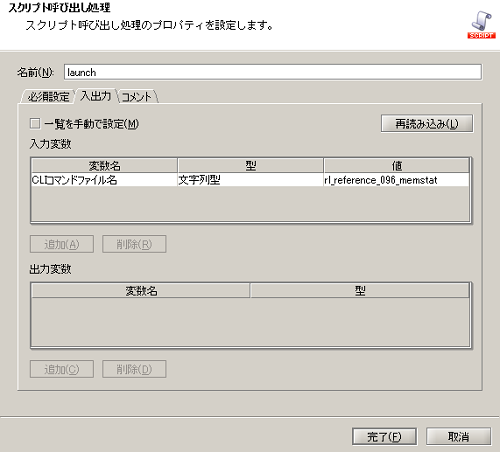
Task: Click the 再読み込み reload button
Action: pyautogui.click(x=427, y=124)
